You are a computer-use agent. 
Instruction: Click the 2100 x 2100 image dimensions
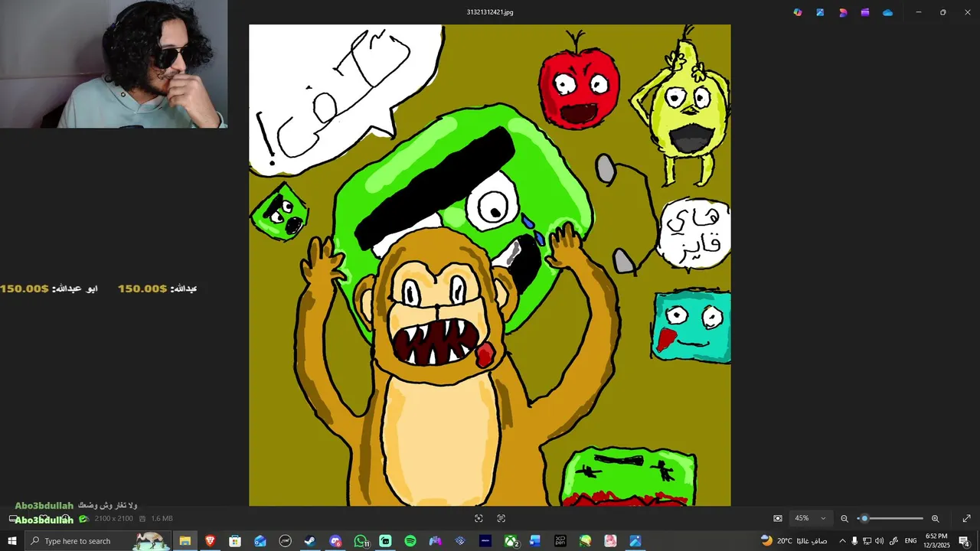[114, 519]
